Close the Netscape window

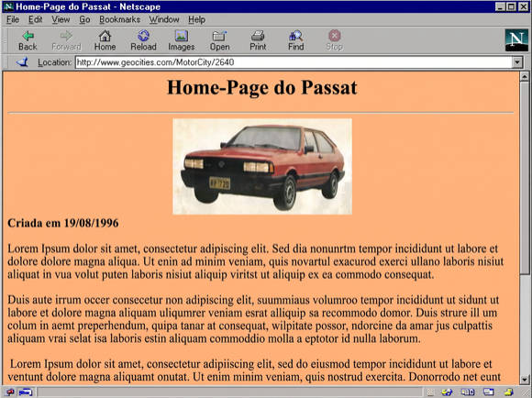tap(523, 6)
